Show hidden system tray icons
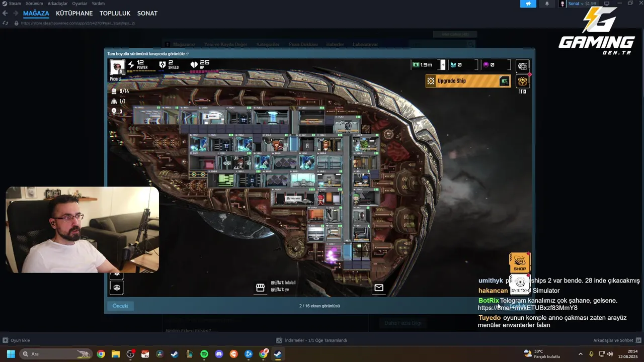 [x=580, y=354]
